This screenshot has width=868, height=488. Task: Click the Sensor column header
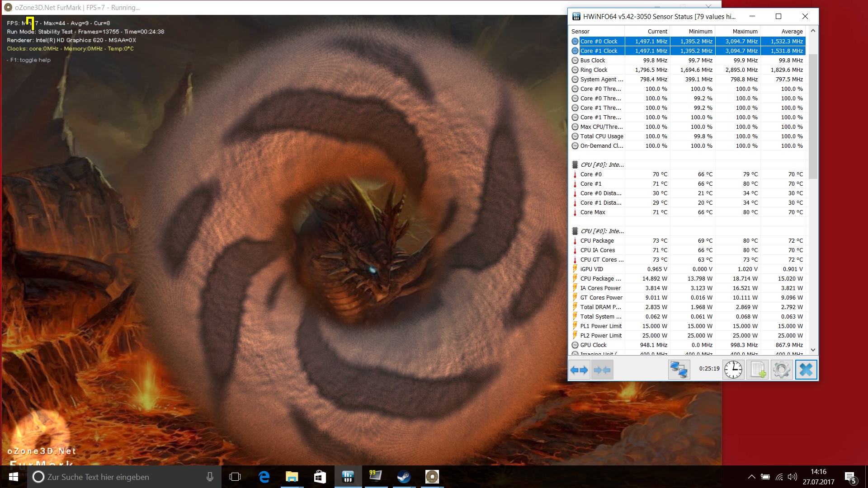tap(580, 31)
